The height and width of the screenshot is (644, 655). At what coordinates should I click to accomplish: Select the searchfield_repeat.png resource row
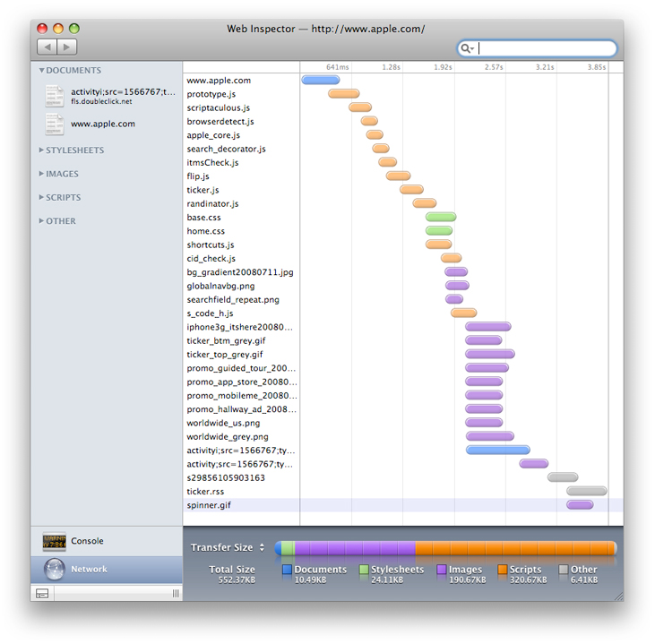pyautogui.click(x=403, y=299)
